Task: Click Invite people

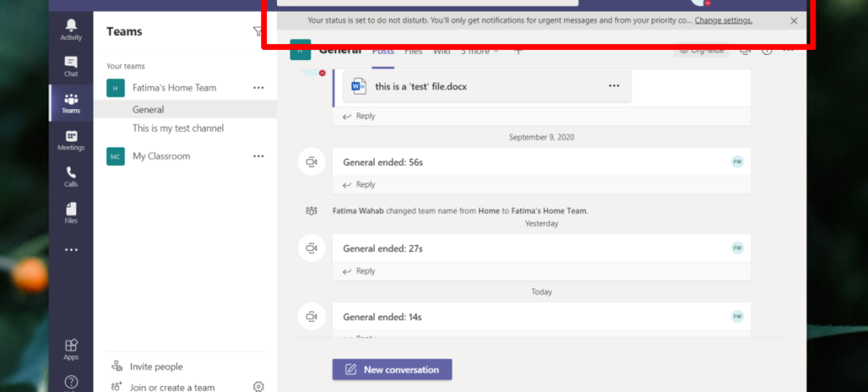Action: [x=156, y=366]
